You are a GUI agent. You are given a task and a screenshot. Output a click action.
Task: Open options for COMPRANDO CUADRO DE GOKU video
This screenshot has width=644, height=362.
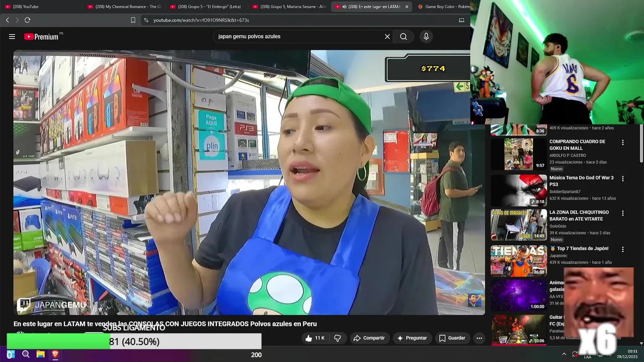click(623, 143)
